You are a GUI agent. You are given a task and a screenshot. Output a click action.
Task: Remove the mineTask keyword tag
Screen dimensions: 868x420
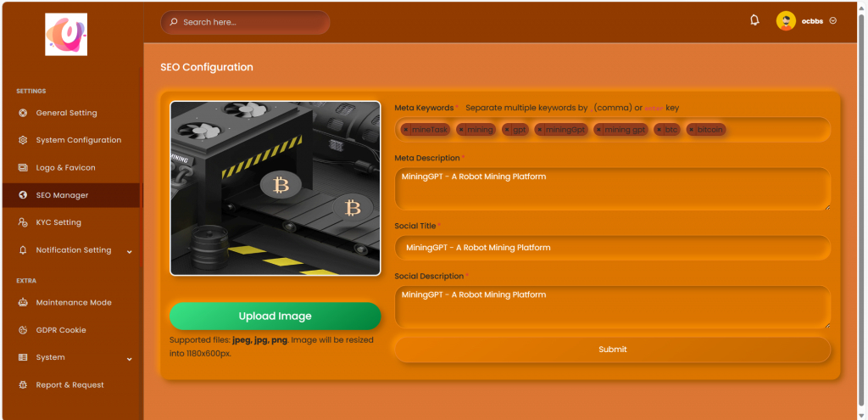(406, 130)
